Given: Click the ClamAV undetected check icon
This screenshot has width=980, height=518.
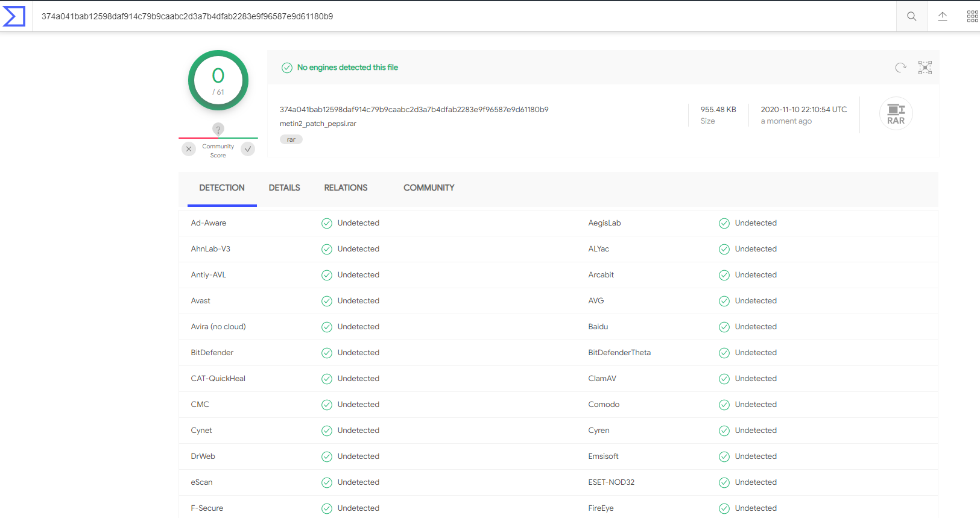Looking at the screenshot, I should coord(724,379).
